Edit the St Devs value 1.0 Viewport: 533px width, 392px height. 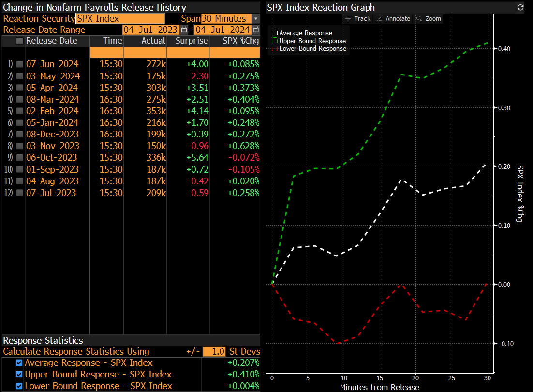(x=214, y=351)
